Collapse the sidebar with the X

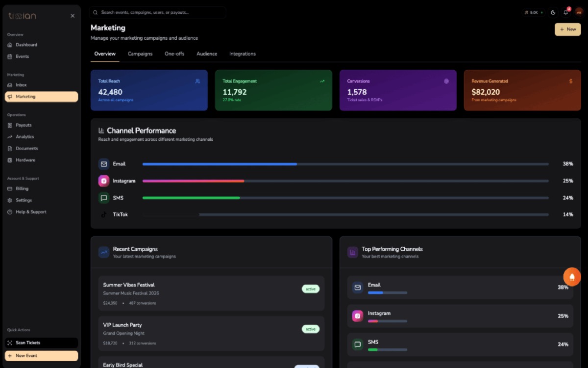73,15
